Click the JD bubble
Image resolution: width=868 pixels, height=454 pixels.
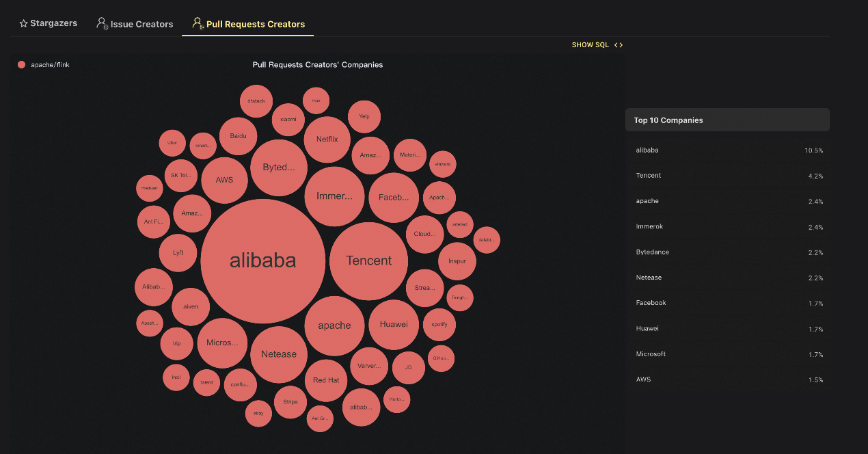(409, 368)
